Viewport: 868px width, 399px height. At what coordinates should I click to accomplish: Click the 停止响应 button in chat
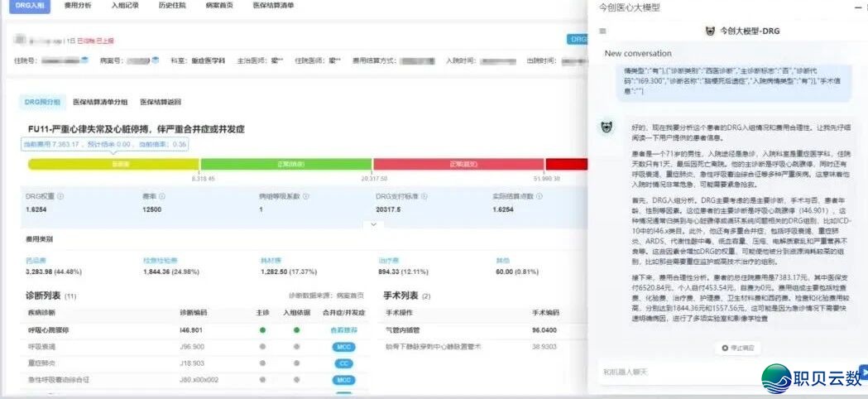(x=736, y=349)
